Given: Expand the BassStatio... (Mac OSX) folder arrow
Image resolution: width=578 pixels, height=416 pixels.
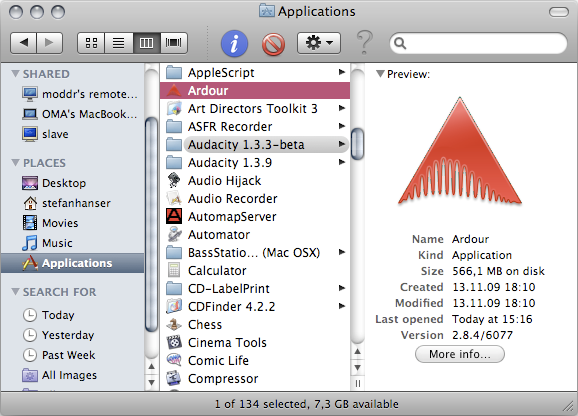Looking at the screenshot, I should (342, 252).
